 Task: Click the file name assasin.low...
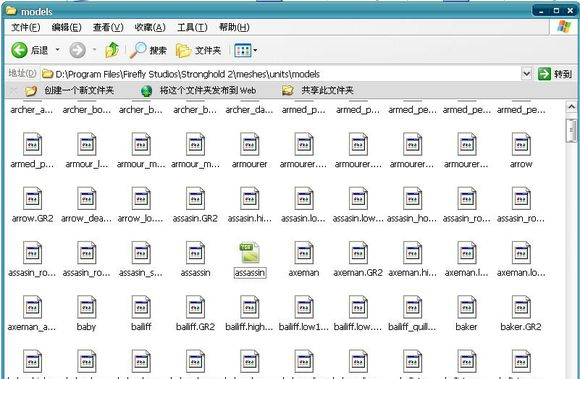(358, 219)
